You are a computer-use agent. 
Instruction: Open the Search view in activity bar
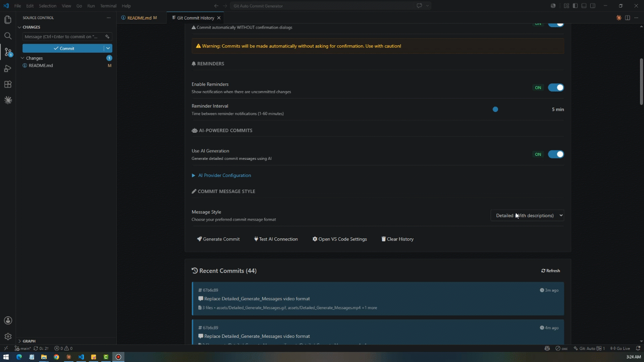pyautogui.click(x=8, y=36)
